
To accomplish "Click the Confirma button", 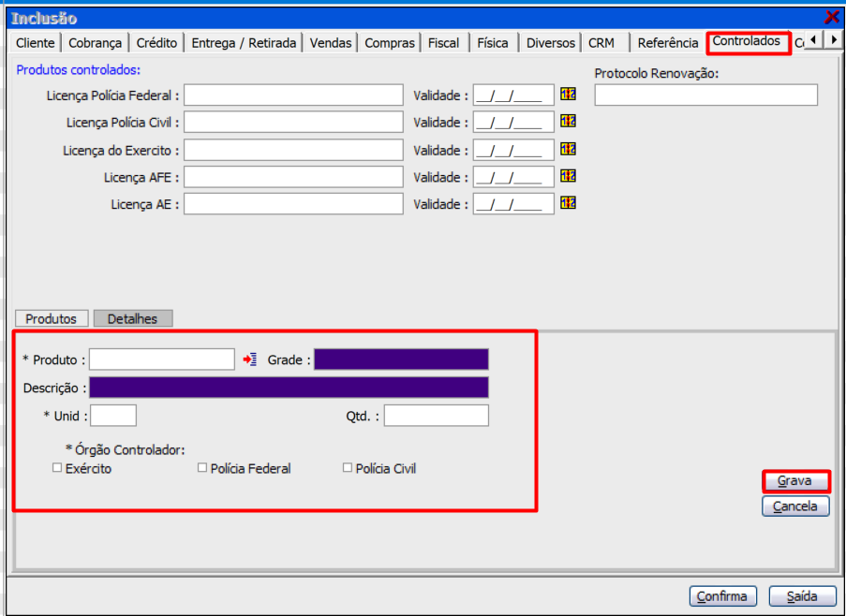I will pos(722,596).
